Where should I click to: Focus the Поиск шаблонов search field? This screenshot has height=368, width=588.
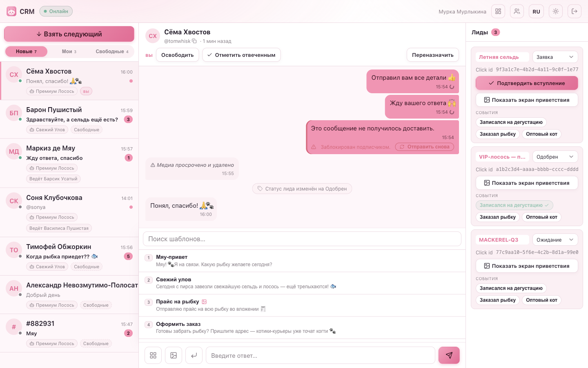click(x=302, y=239)
